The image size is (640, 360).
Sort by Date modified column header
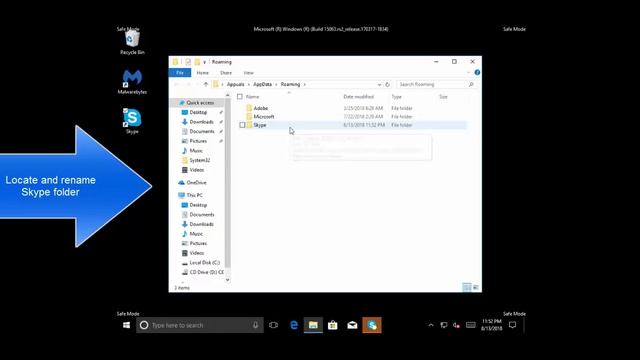click(358, 97)
